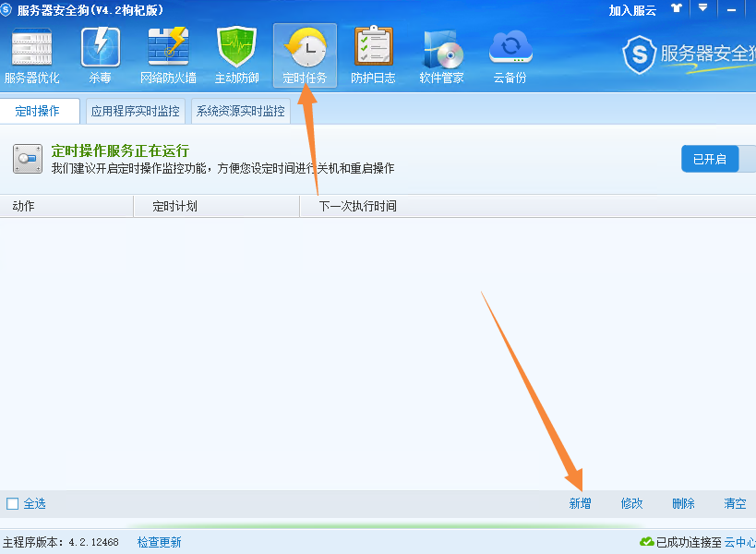The width and height of the screenshot is (756, 554).
Task: Click the 检查更新 check update link
Action: click(159, 542)
